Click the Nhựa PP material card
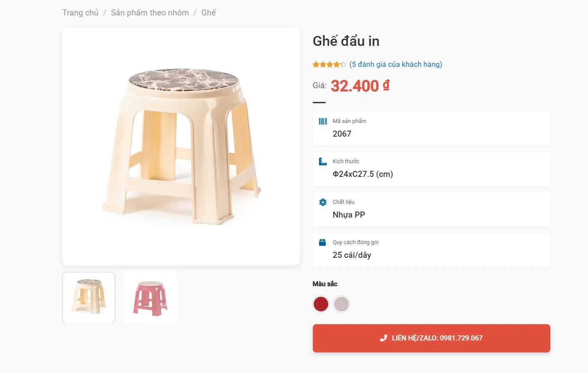The width and height of the screenshot is (588, 373). (431, 210)
